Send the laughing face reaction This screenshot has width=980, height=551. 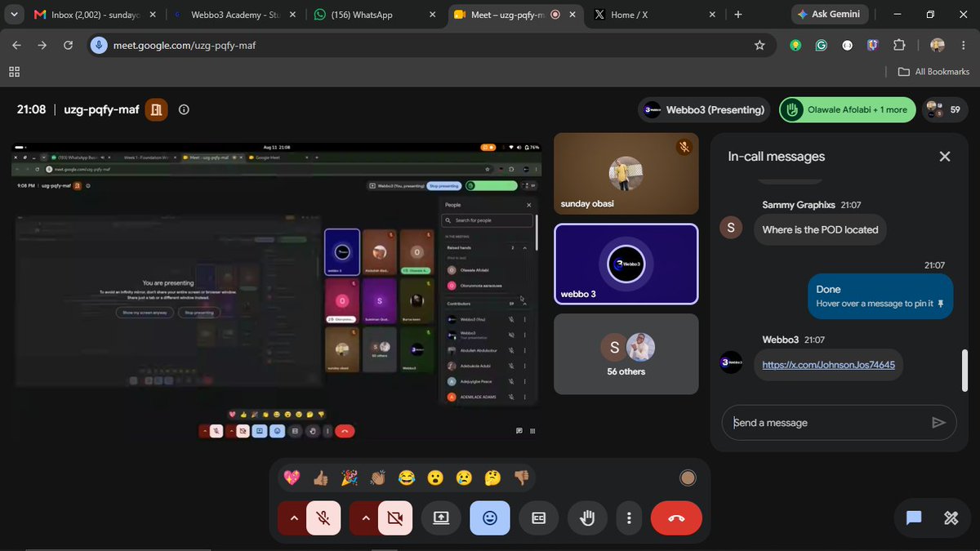coord(406,478)
